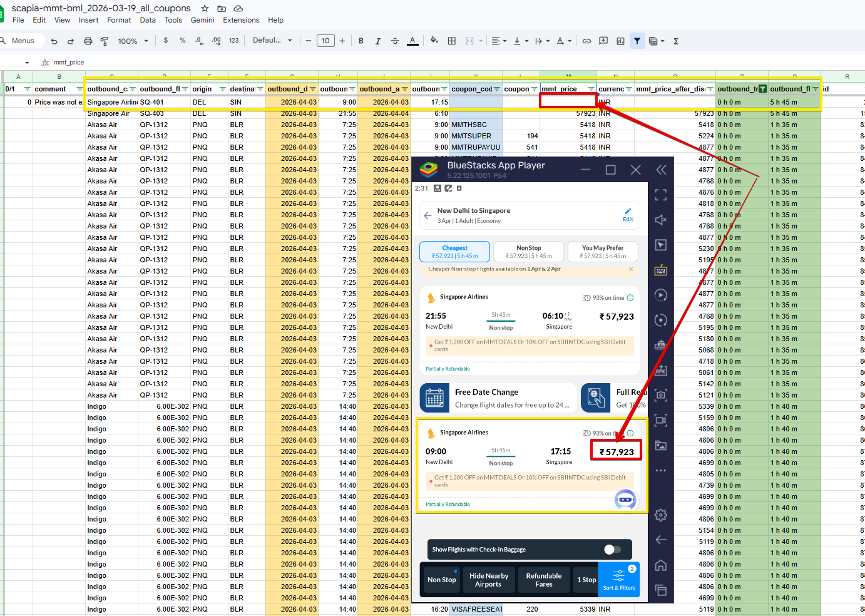Viewport: 865px width, 616px height.
Task: Open the font family dropdown
Action: 272,41
